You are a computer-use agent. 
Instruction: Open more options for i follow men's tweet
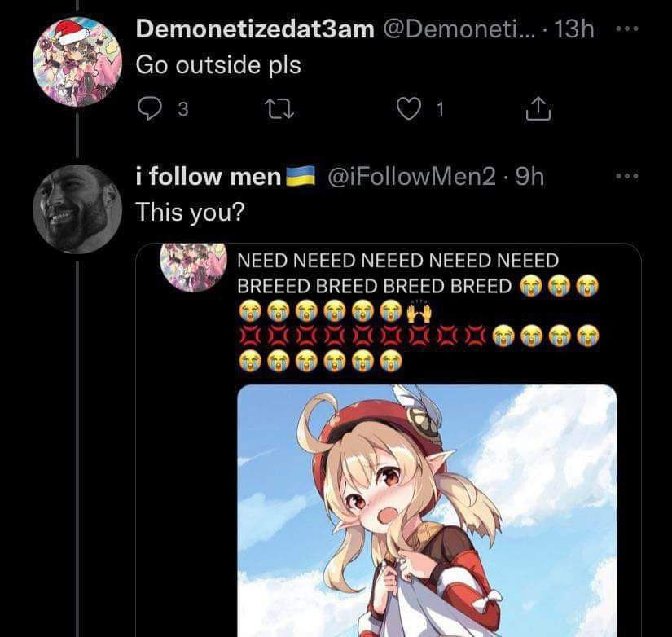coord(624,175)
